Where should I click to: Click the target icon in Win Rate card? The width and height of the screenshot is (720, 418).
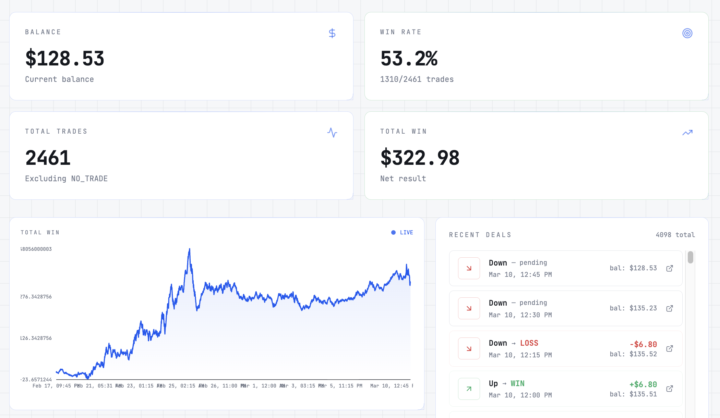[x=687, y=33]
